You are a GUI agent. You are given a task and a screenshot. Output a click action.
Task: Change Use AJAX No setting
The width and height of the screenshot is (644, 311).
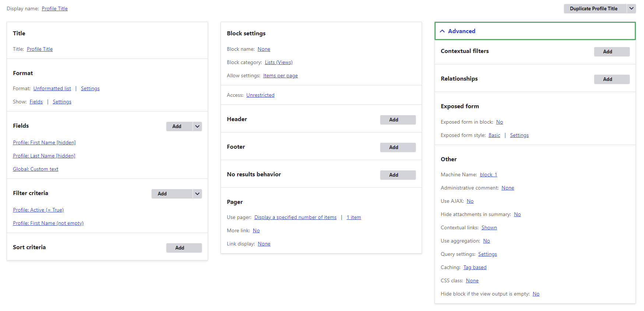coord(470,201)
